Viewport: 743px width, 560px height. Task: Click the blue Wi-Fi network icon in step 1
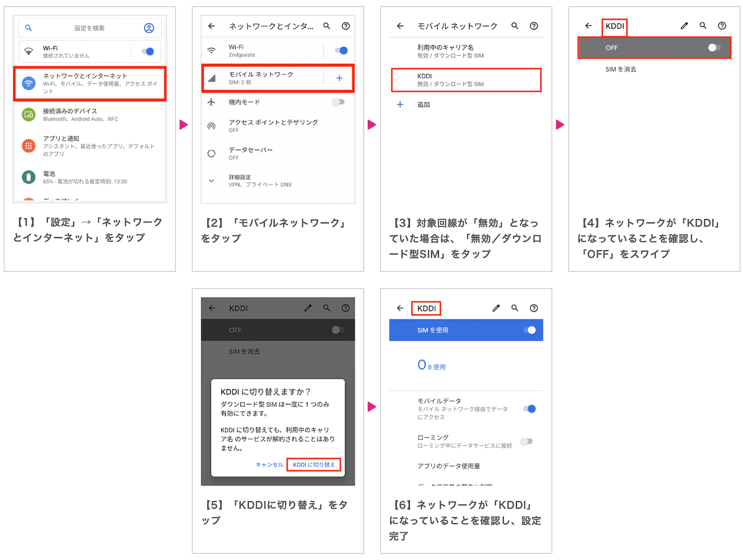28,83
